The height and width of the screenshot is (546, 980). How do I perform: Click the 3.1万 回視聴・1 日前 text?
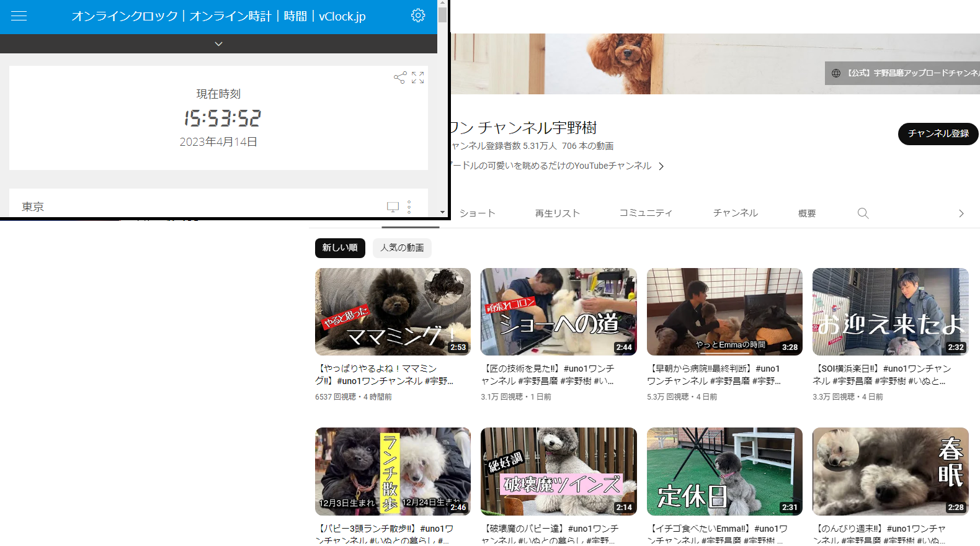(x=516, y=396)
